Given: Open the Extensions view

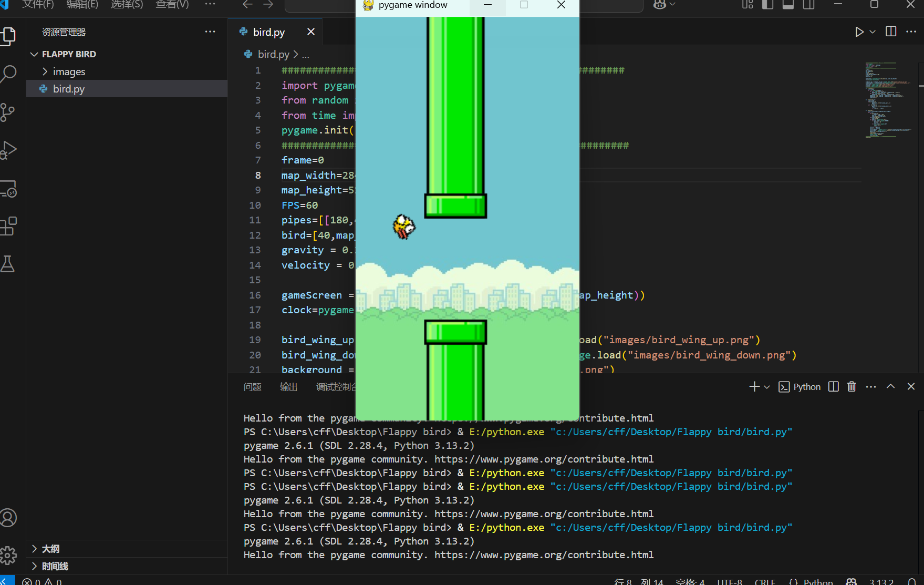Looking at the screenshot, I should tap(8, 226).
